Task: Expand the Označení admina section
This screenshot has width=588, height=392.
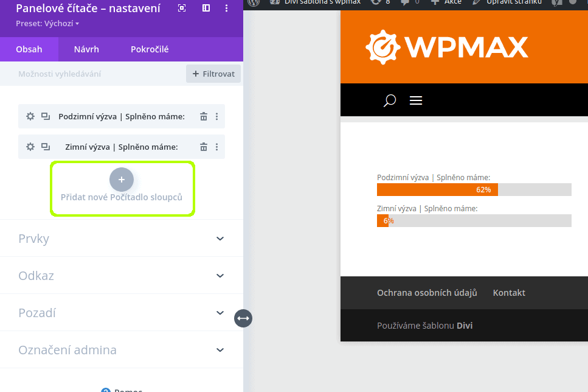Action: point(122,350)
